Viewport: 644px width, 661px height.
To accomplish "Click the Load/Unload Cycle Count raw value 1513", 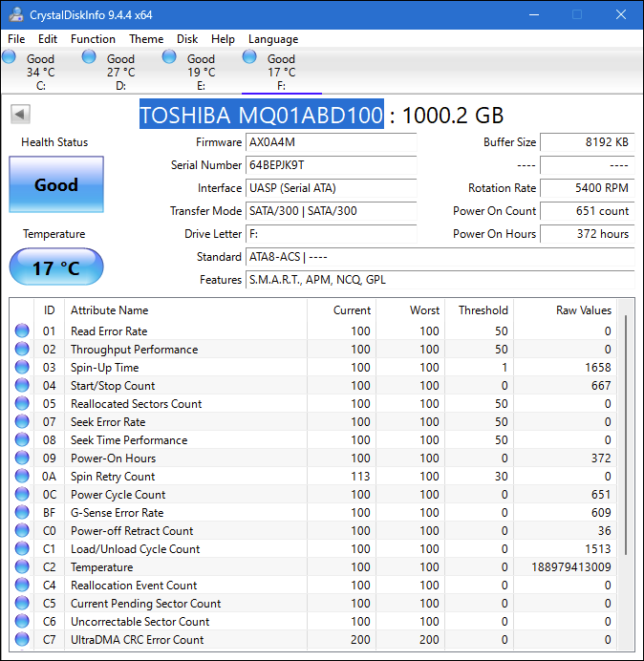I will pos(597,549).
